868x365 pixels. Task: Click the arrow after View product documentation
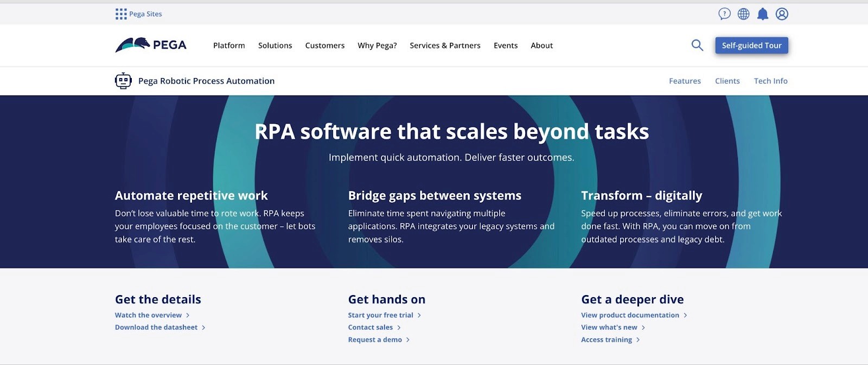tap(685, 315)
